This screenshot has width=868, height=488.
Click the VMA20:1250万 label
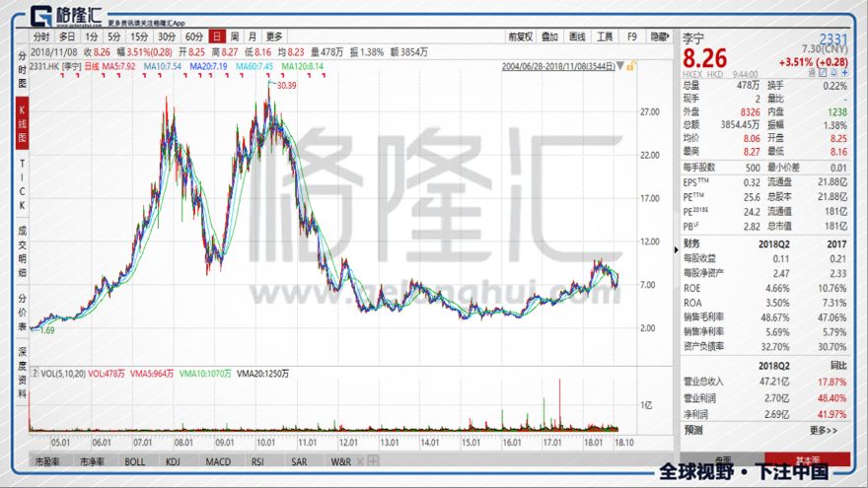[262, 374]
